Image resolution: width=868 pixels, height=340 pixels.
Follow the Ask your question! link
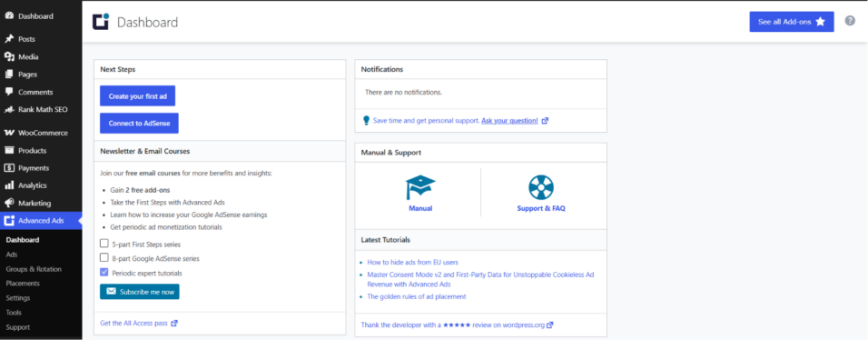pos(509,120)
